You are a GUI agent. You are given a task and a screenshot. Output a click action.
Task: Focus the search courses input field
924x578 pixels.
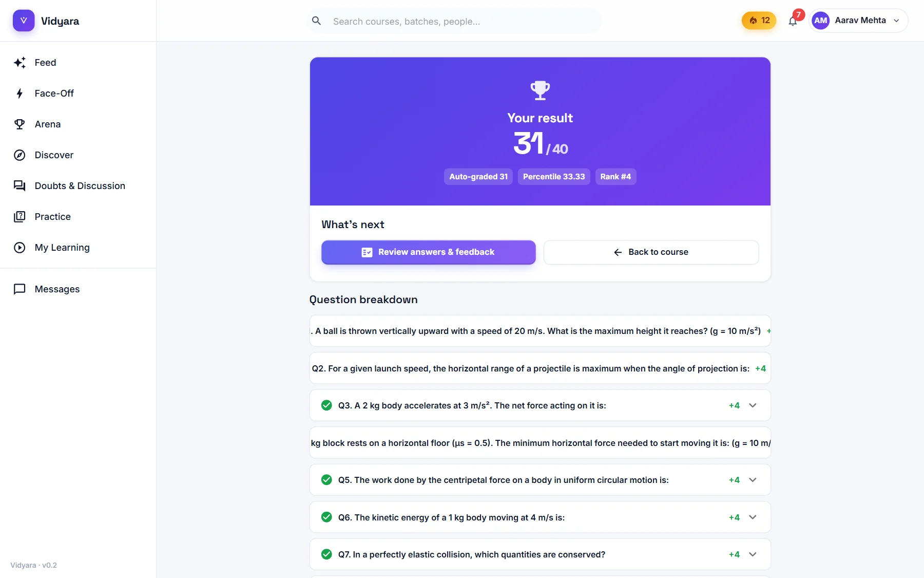[x=454, y=21]
